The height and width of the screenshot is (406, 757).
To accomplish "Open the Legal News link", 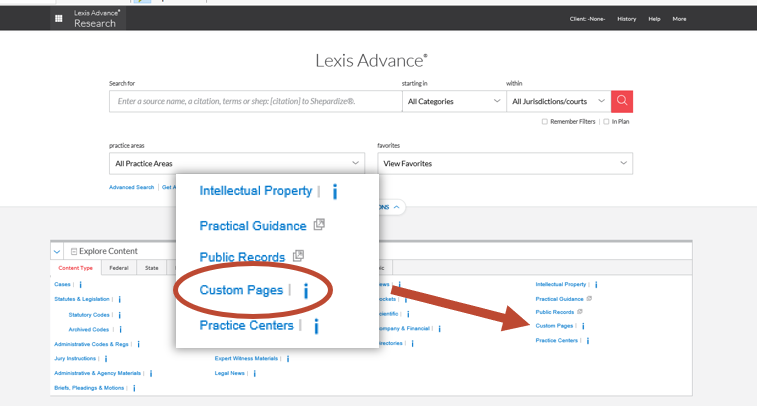I will point(230,373).
